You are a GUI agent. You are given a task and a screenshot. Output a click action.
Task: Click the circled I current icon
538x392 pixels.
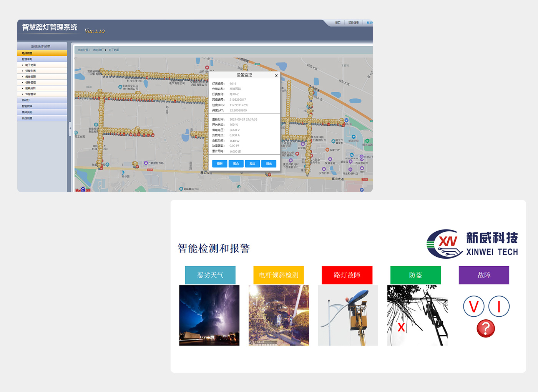499,307
